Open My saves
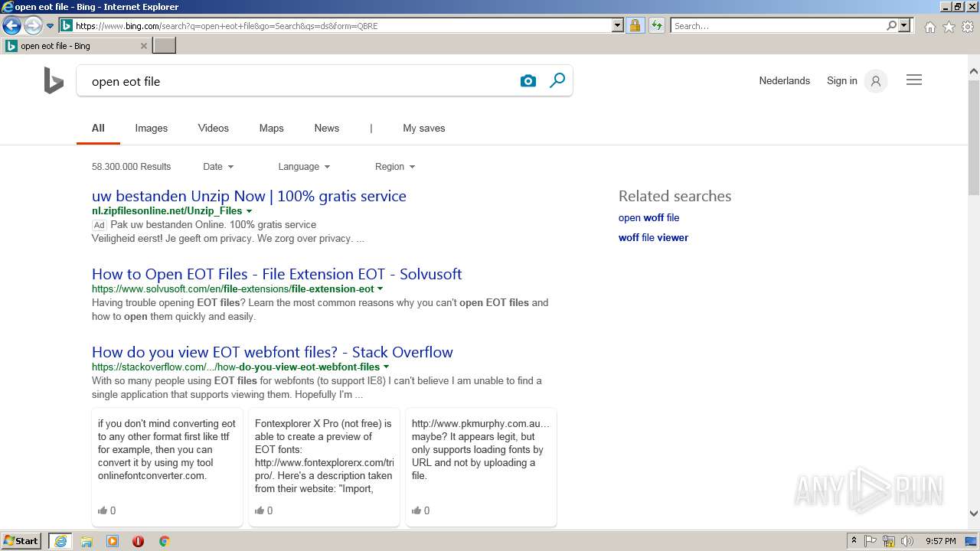980x551 pixels. pyautogui.click(x=424, y=129)
